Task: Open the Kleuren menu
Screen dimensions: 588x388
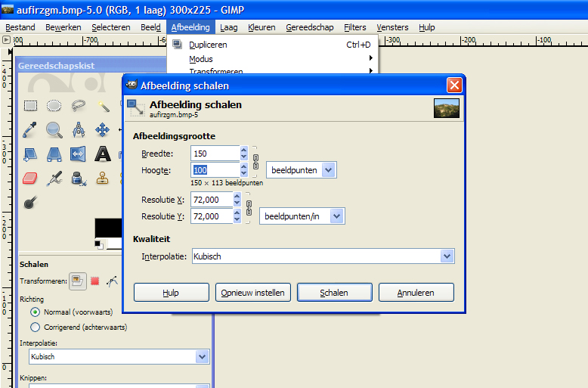Action: pos(262,27)
